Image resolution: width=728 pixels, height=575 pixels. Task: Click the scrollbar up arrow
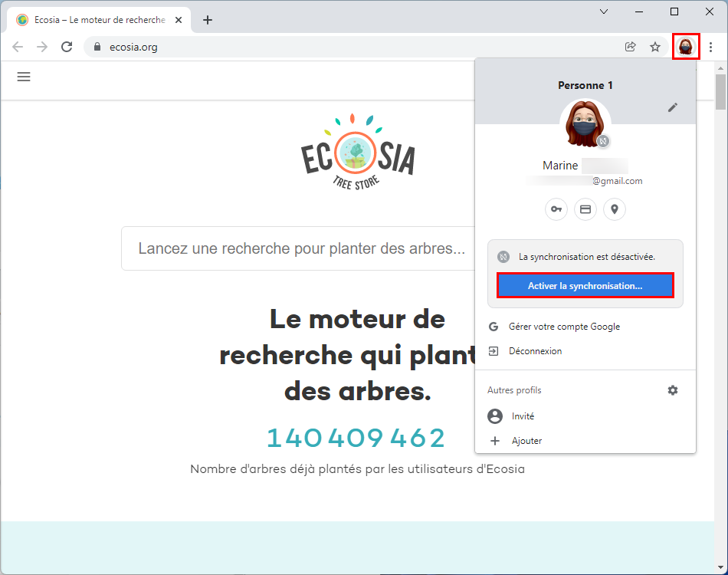720,68
